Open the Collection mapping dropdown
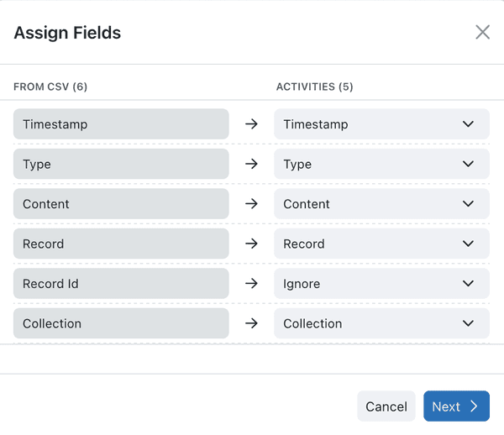504x435 pixels. (381, 323)
